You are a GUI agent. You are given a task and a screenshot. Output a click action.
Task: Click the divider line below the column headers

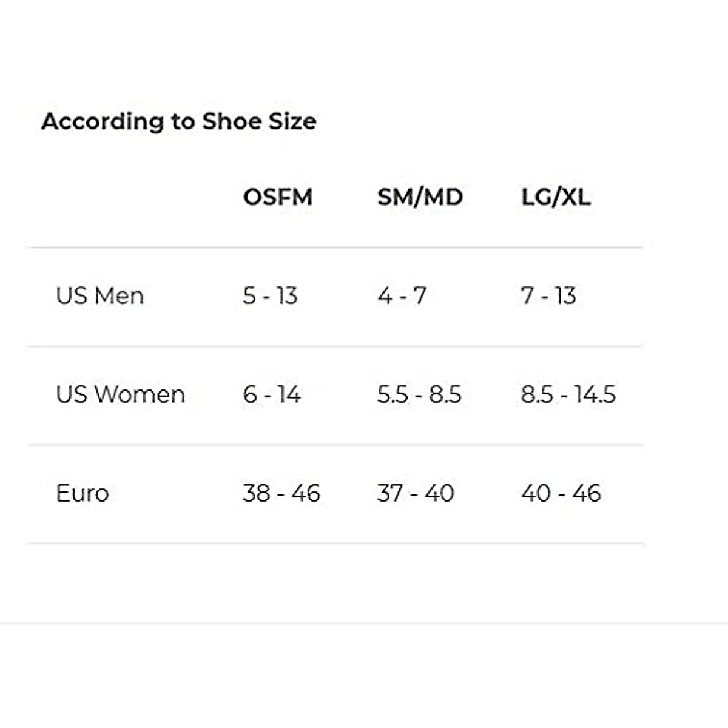(x=335, y=248)
